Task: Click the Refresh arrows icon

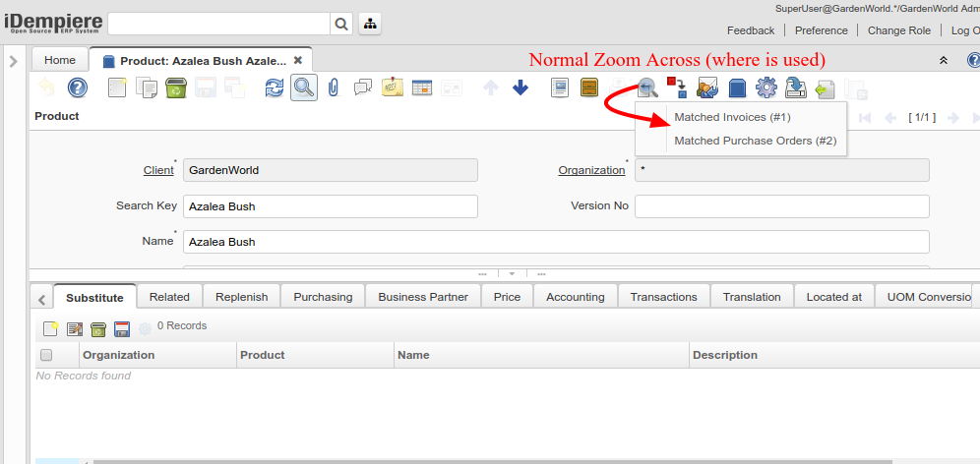Action: [275, 87]
